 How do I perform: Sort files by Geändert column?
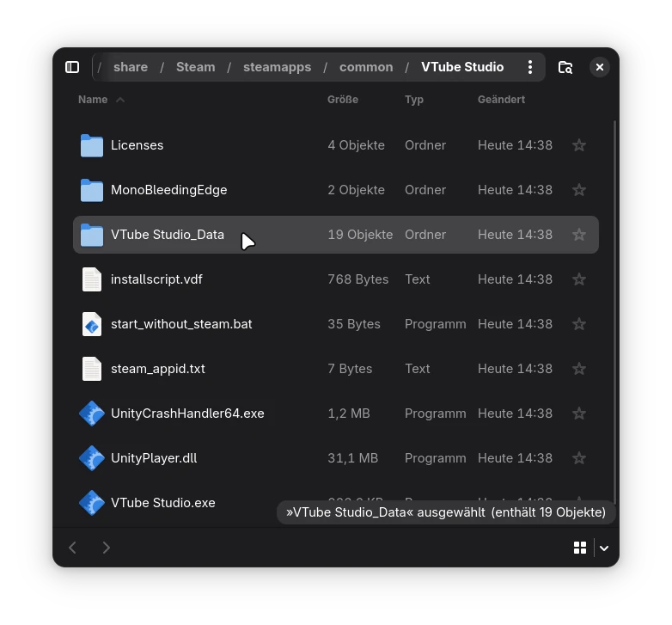tap(501, 100)
